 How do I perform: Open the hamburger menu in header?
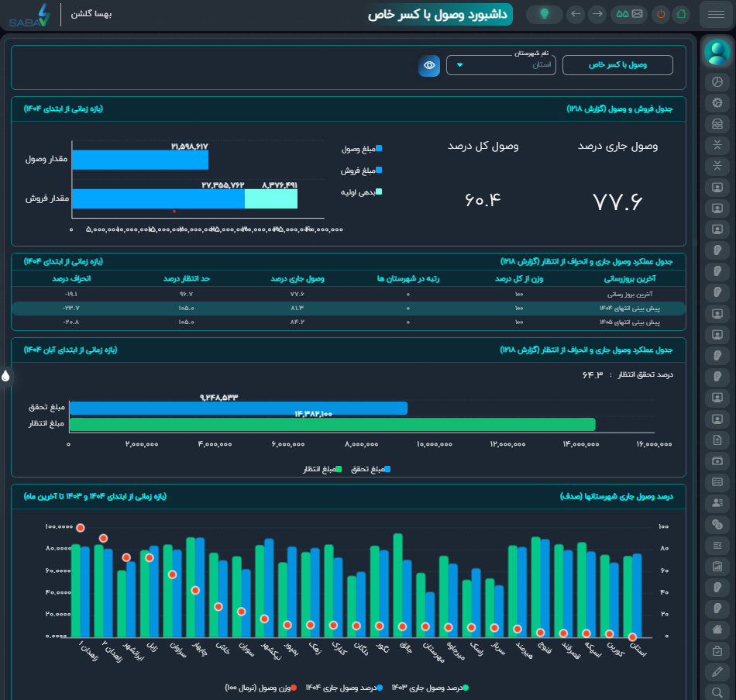716,14
